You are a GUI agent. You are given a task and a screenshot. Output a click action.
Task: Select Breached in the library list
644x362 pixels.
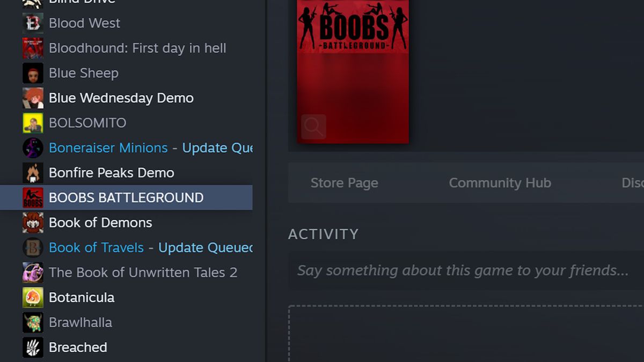coord(126,348)
